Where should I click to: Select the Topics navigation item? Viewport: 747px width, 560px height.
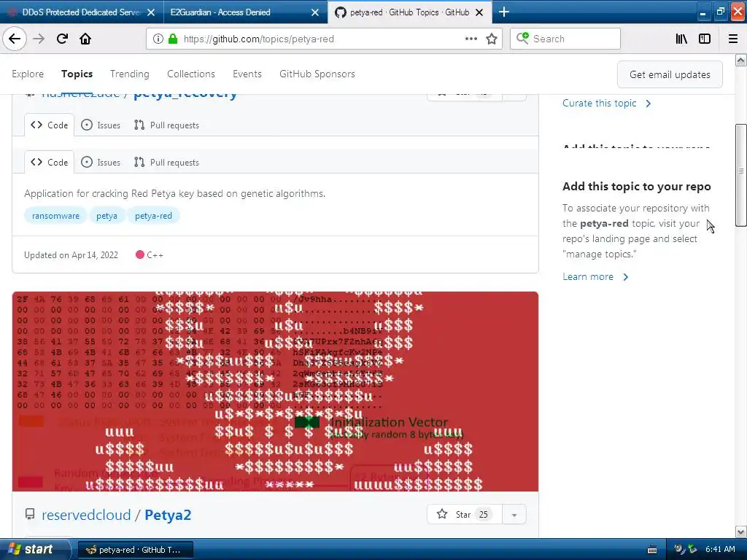(77, 74)
